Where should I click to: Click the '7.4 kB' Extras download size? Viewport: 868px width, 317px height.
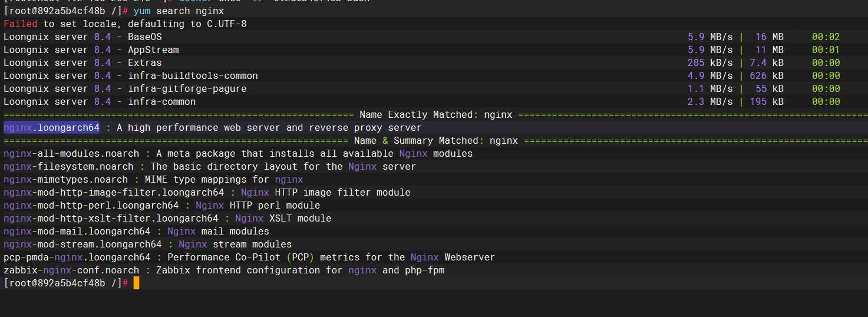[x=767, y=62]
